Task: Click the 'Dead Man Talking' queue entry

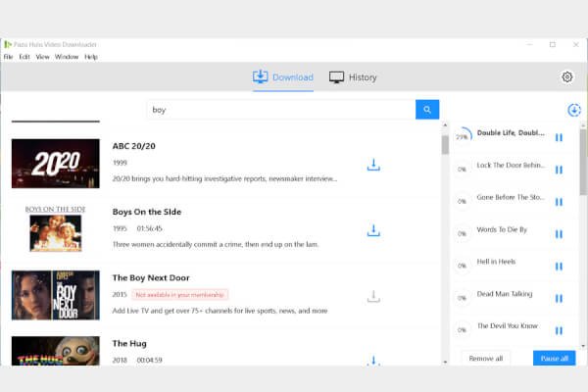Action: tap(505, 294)
